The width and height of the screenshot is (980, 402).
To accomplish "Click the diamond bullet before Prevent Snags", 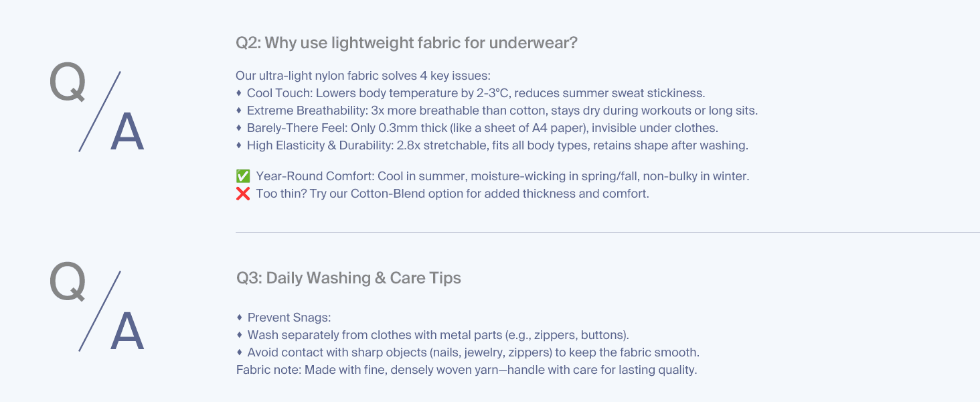I will tap(239, 318).
